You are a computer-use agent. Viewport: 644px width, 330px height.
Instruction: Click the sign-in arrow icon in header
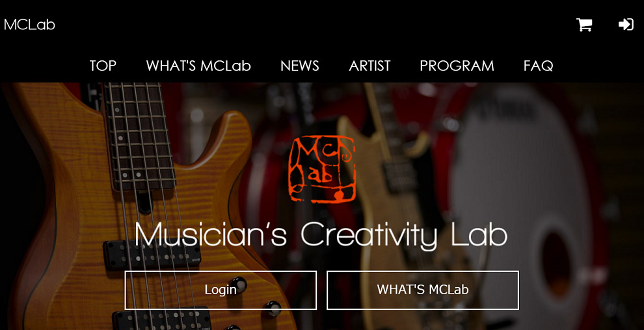click(x=626, y=25)
